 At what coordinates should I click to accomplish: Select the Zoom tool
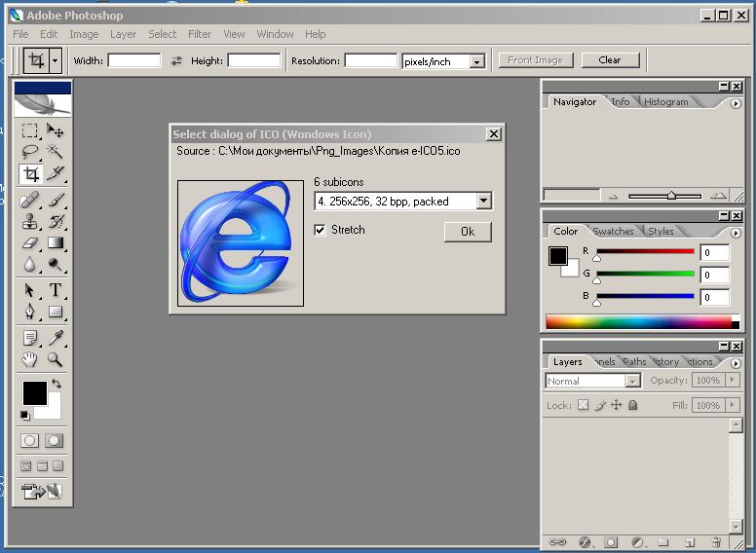[55, 359]
